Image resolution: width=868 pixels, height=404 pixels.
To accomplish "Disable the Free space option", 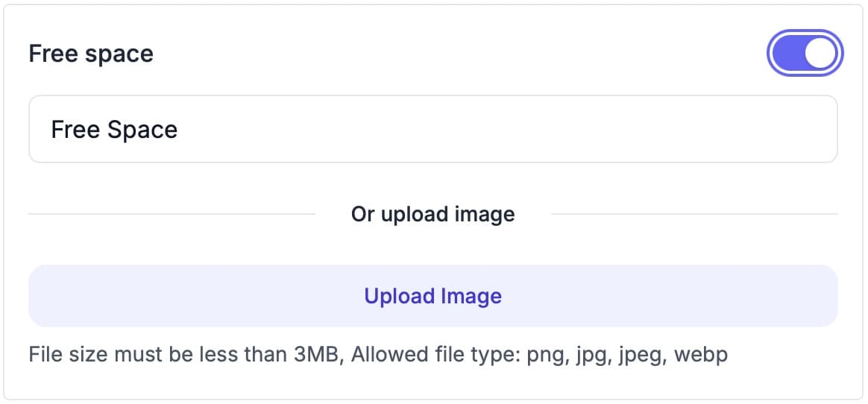I will 805,54.
